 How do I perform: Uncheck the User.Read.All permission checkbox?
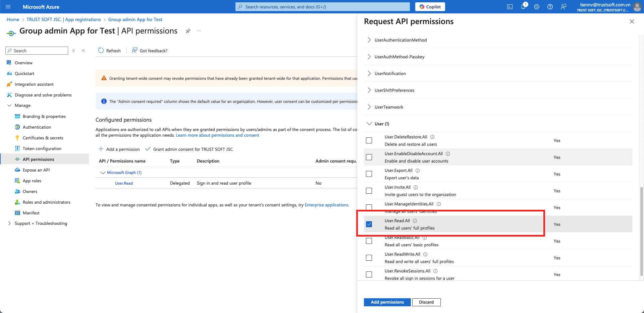[369, 224]
